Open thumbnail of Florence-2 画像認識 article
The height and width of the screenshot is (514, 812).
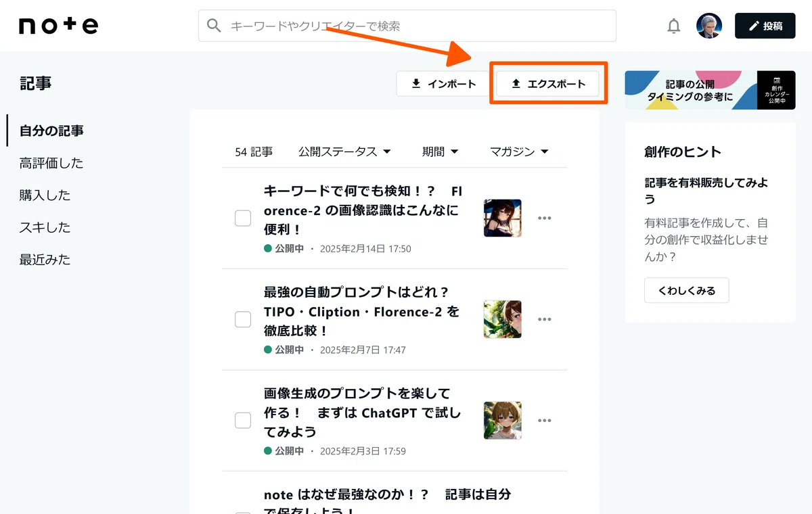[x=503, y=218]
